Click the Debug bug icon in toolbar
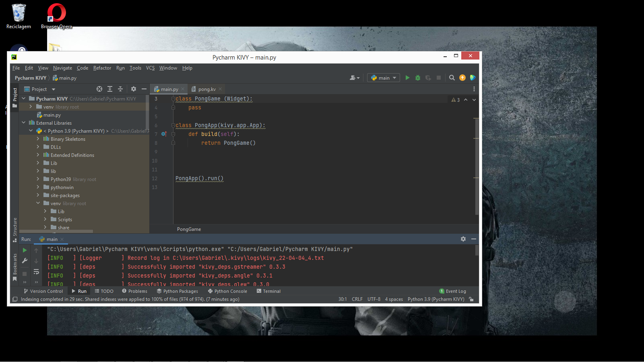Screen dimensions: 644x362 418,78
